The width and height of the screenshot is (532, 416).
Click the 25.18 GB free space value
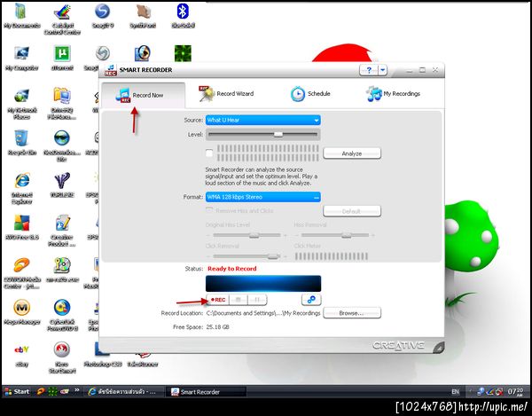(x=217, y=327)
